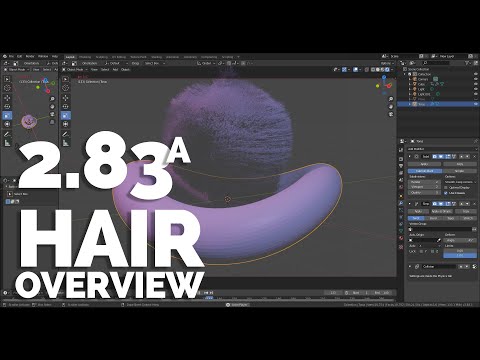
Task: Open the Material properties tab
Action: 401,238
